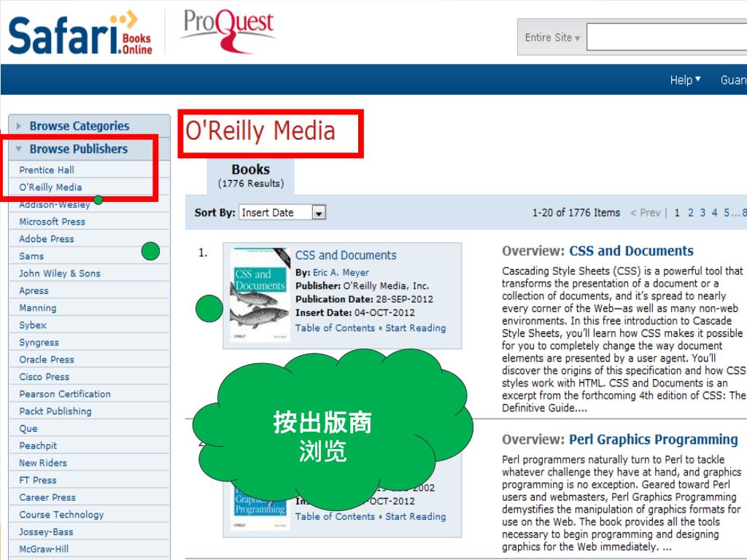The image size is (747, 560).
Task: Select Course Technology publisher
Action: [x=61, y=514]
